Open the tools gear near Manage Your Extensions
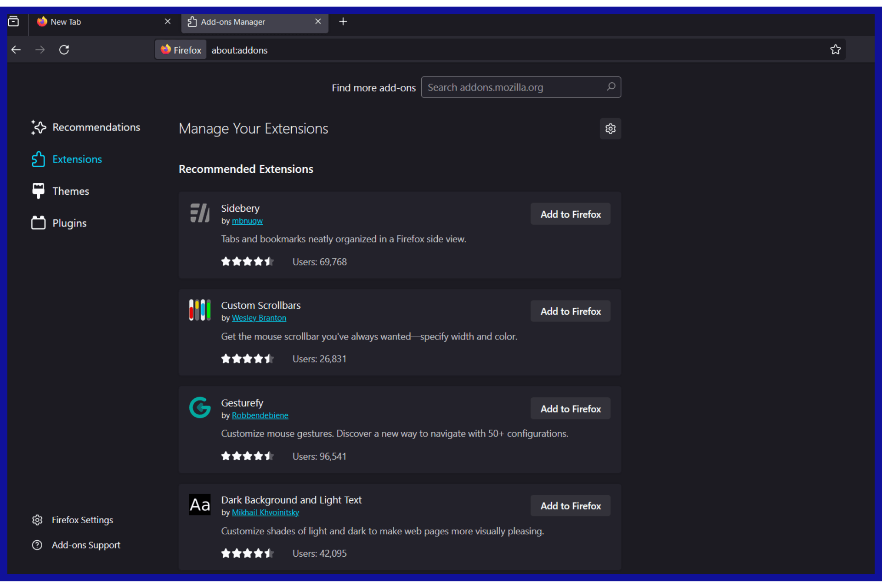 pyautogui.click(x=610, y=129)
